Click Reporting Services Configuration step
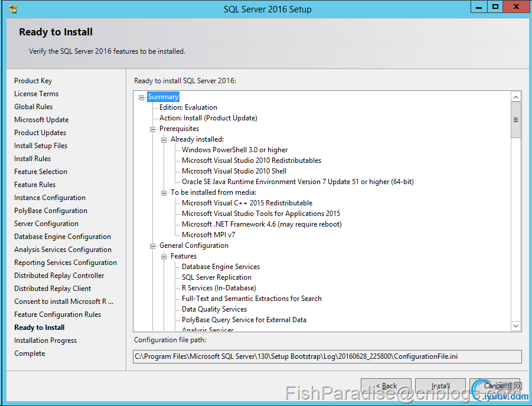The image size is (532, 406). [x=66, y=263]
